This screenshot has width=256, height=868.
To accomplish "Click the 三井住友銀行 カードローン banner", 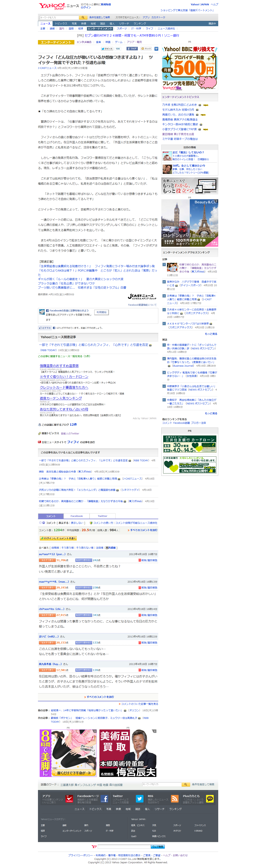I will (190, 444).
